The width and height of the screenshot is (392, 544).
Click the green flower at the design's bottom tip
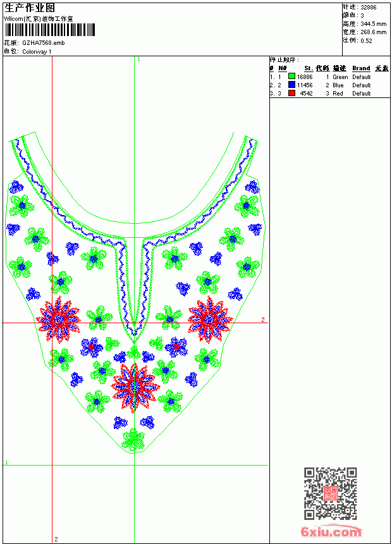pyautogui.click(x=133, y=440)
